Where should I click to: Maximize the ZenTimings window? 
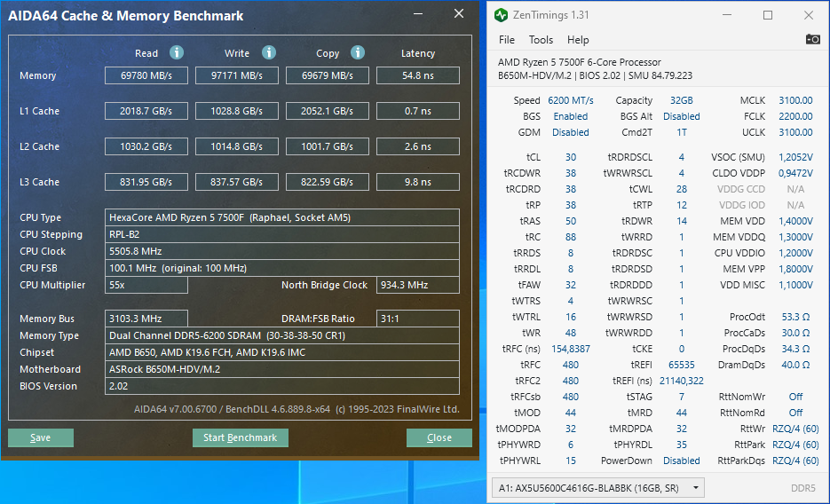pos(768,15)
